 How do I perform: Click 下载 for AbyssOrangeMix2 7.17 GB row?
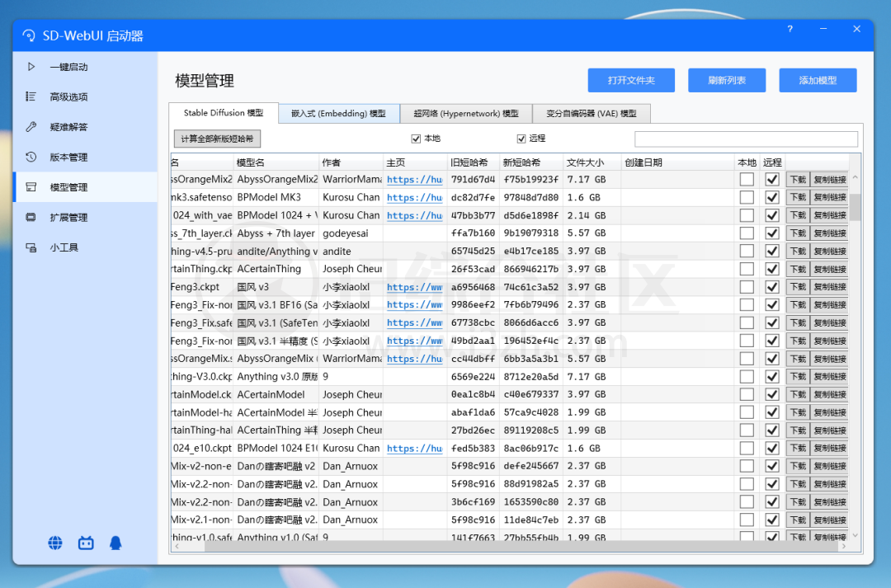[798, 180]
